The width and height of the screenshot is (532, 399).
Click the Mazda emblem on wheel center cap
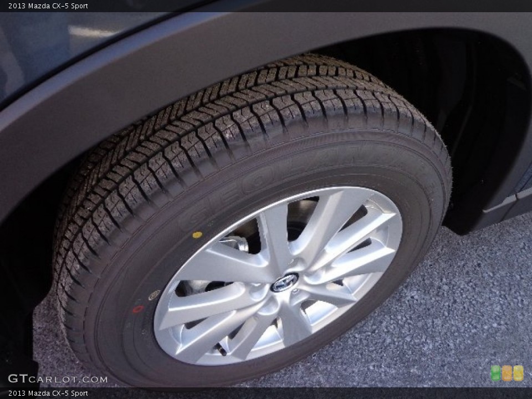pos(284,282)
